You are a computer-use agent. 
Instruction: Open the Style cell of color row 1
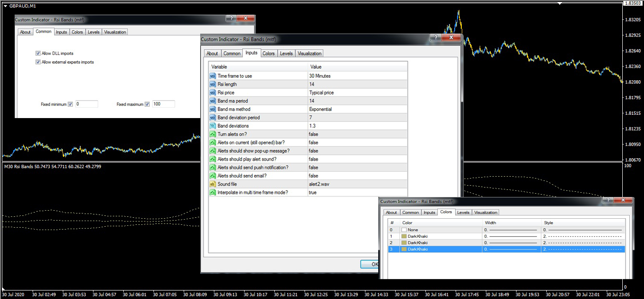point(584,236)
